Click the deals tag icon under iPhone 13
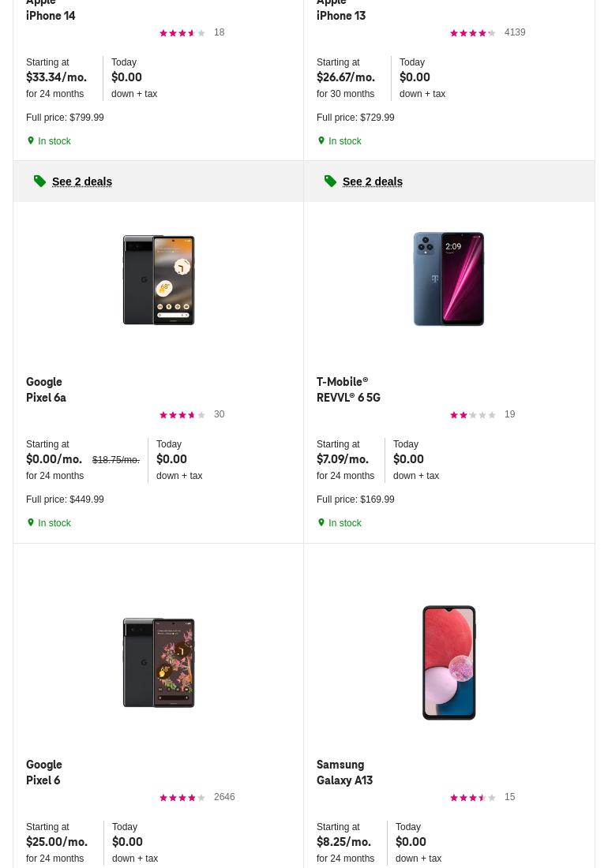 331,181
